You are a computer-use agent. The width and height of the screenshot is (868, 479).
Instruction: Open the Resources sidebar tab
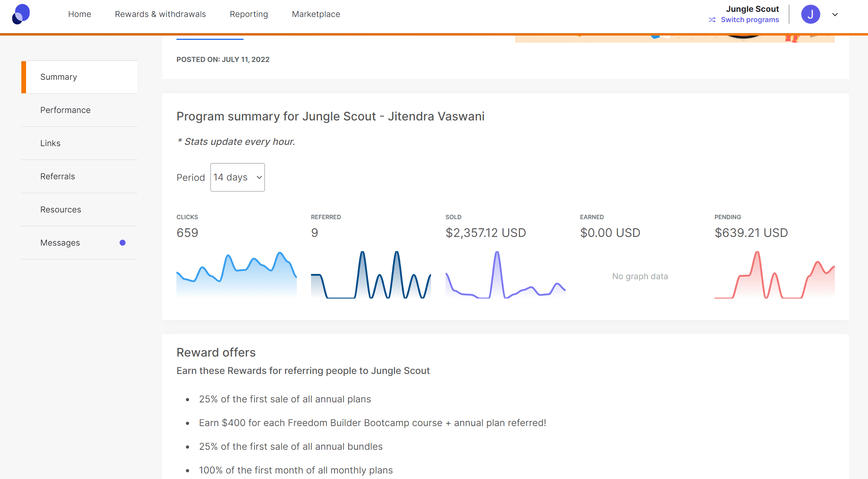[x=61, y=210]
